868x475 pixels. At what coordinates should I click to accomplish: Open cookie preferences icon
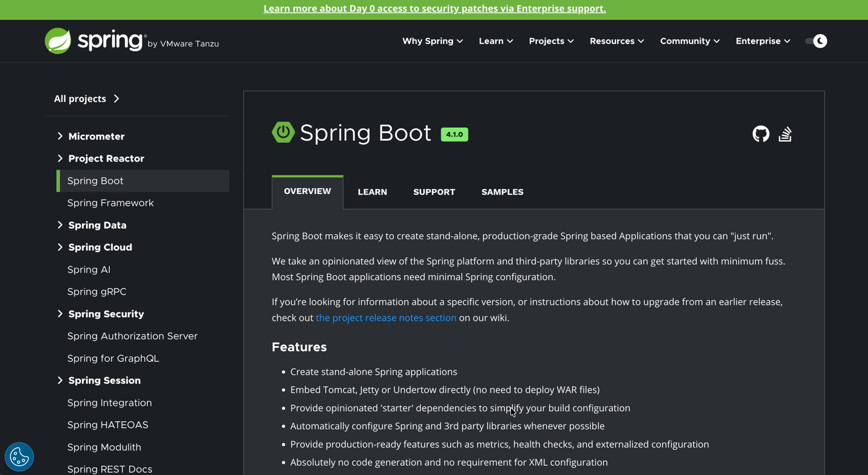click(x=19, y=457)
